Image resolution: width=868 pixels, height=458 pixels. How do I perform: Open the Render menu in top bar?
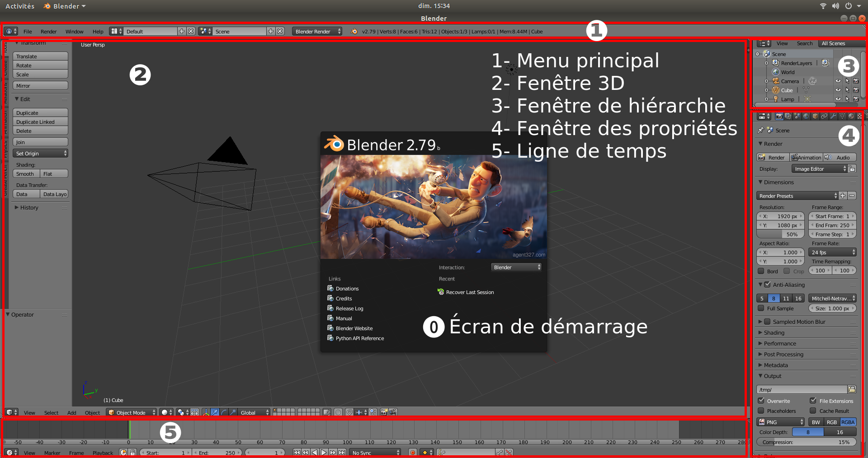coord(48,32)
